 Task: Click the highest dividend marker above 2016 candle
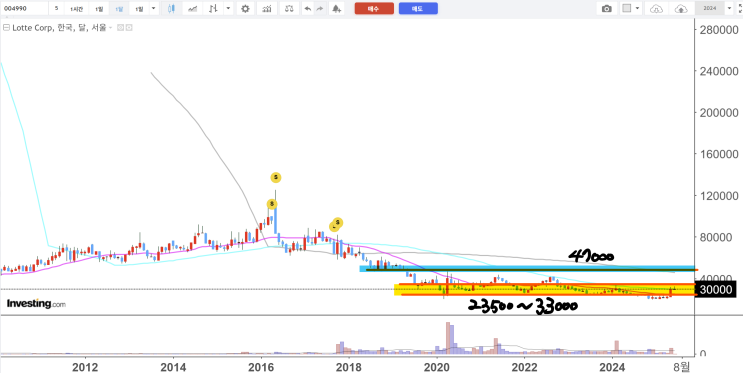click(276, 178)
